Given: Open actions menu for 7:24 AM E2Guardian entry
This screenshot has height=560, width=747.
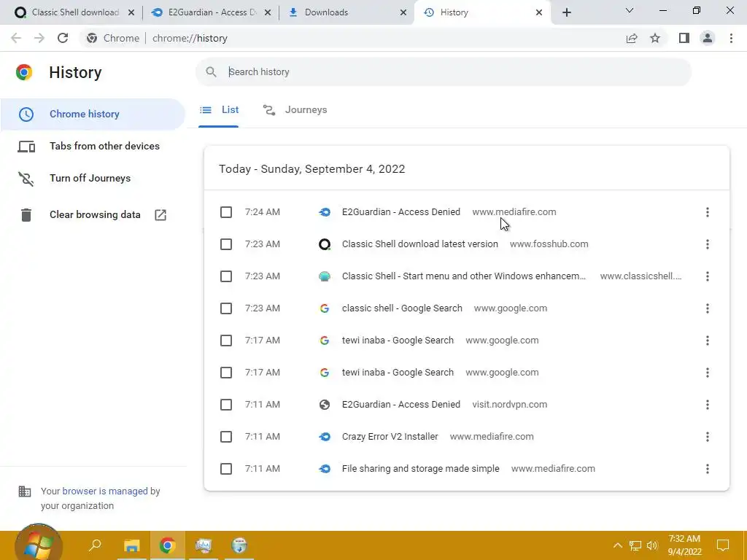Looking at the screenshot, I should (x=708, y=212).
